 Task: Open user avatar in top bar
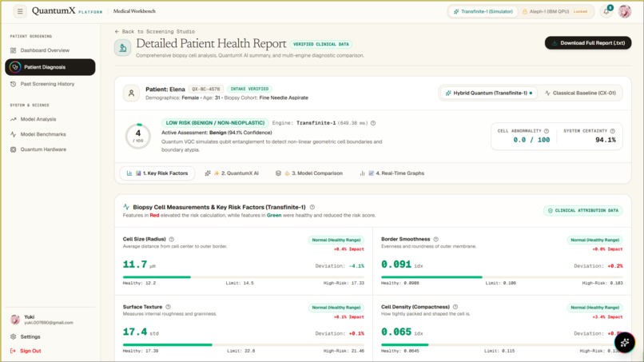click(625, 11)
